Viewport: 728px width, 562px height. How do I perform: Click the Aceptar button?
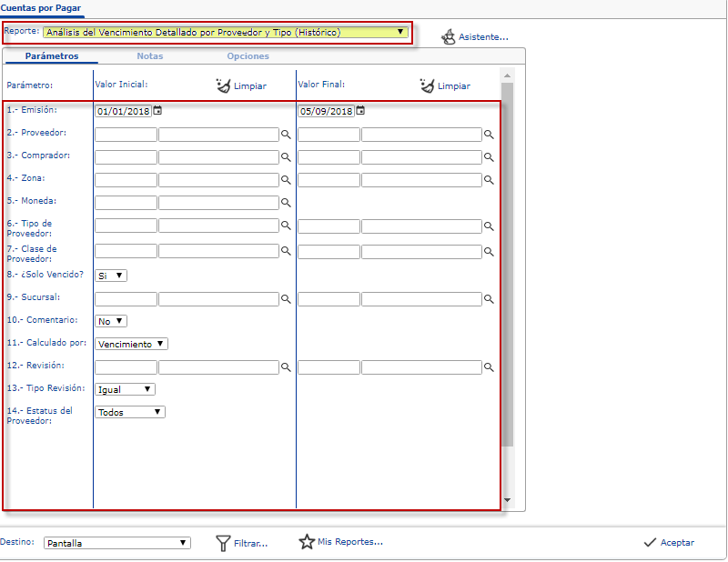point(669,543)
